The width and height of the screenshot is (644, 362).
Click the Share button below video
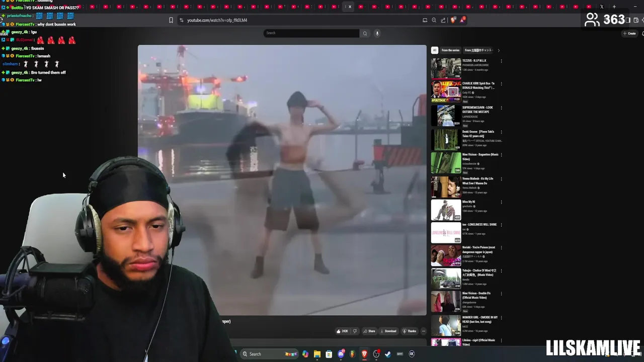[x=369, y=331]
